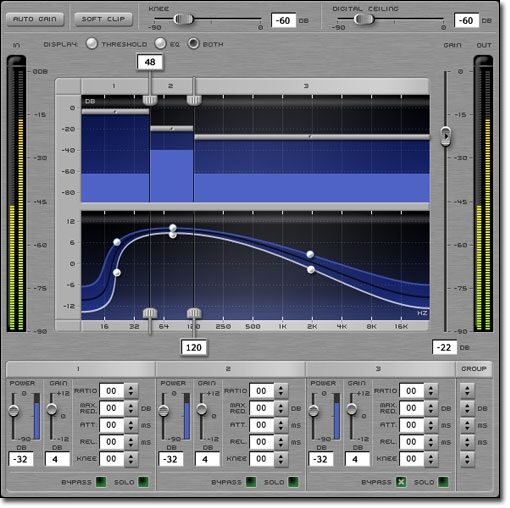This screenshot has height=508, width=510.
Task: Click the Knee slider handle at top
Action: pos(183,19)
